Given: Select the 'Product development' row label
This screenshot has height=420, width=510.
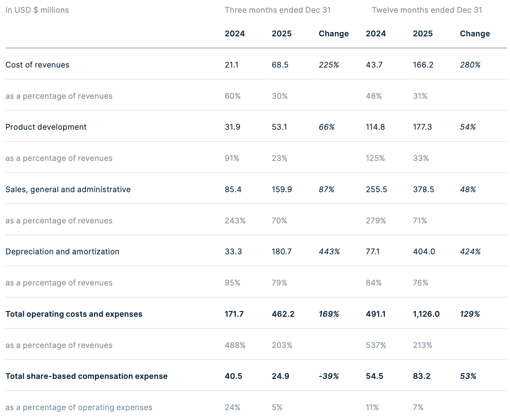Looking at the screenshot, I should 46,127.
